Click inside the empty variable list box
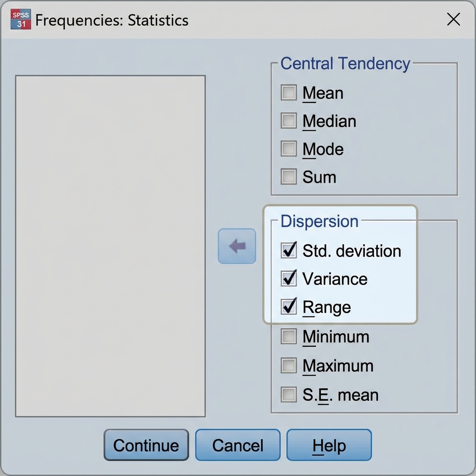Screen dimensions: 476x476 click(x=110, y=246)
